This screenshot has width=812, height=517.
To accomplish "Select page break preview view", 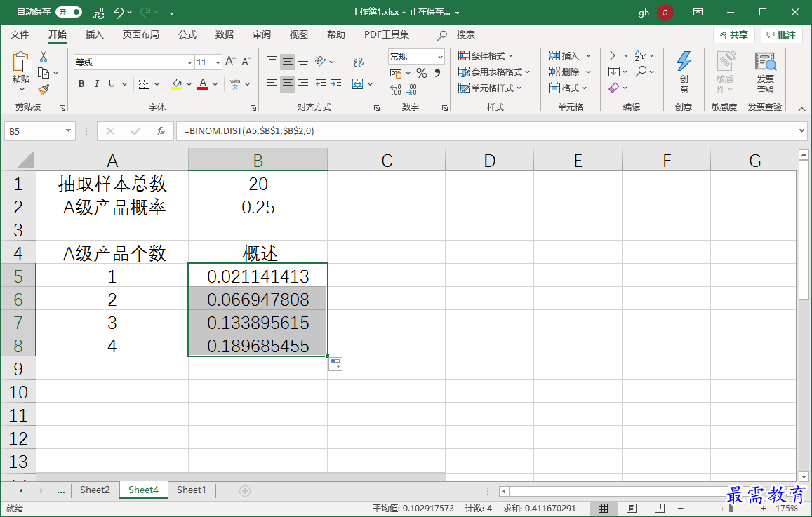I will click(x=659, y=508).
